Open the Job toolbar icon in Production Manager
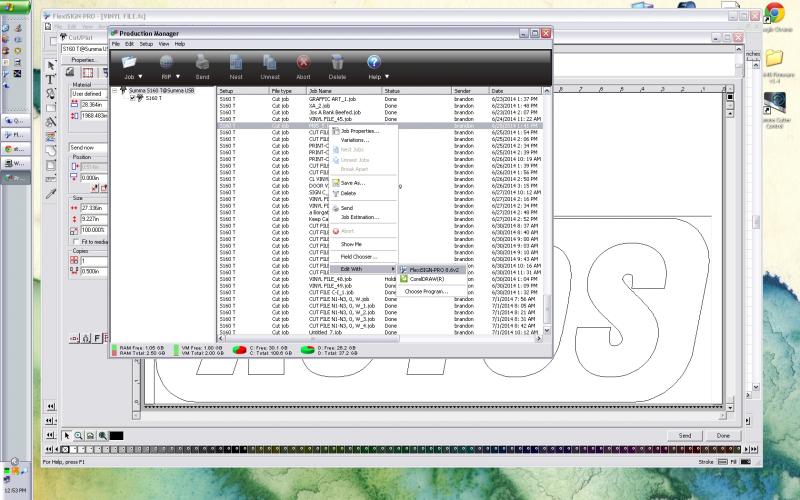Screen dimensions: 800x500 (129, 62)
